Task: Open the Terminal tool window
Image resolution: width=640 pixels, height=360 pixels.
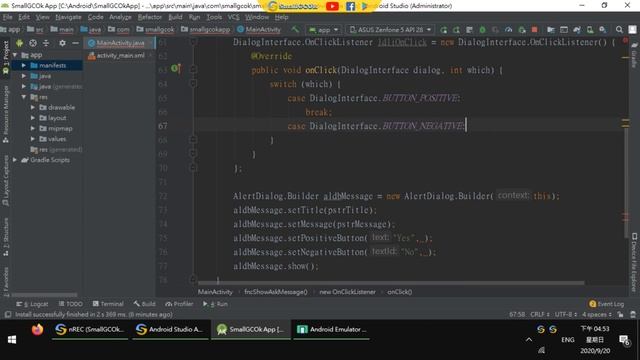Action: point(108,304)
